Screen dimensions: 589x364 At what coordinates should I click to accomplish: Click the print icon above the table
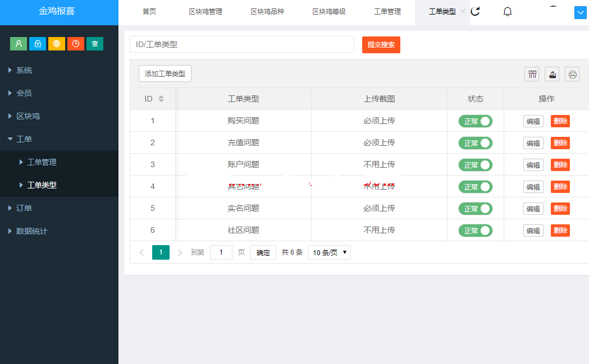point(572,73)
